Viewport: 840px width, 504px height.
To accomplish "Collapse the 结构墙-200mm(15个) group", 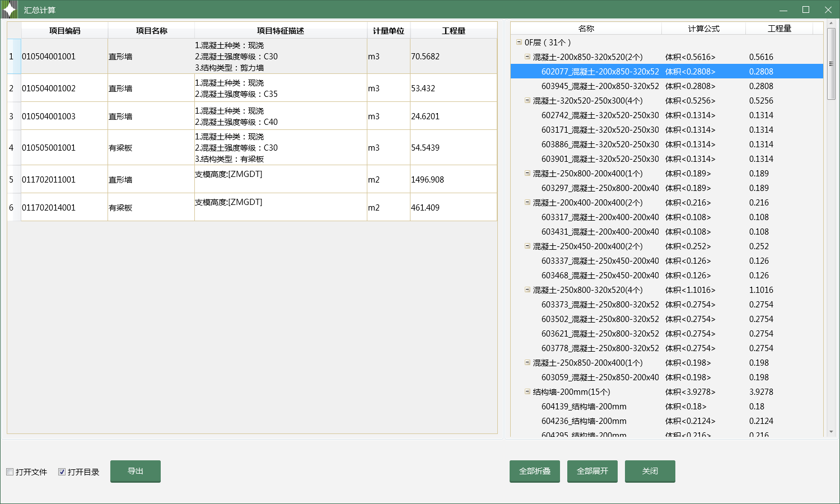I will tap(528, 391).
